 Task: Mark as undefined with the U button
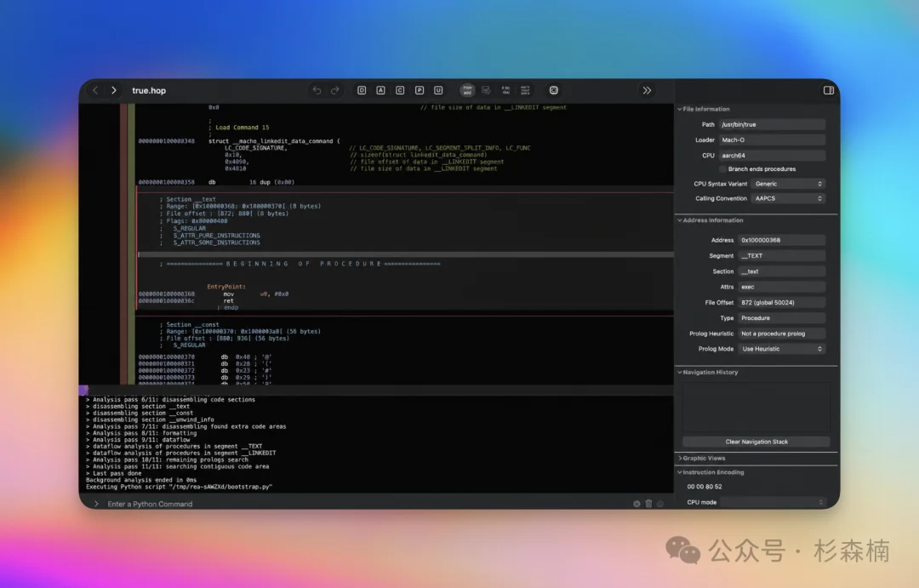point(438,90)
